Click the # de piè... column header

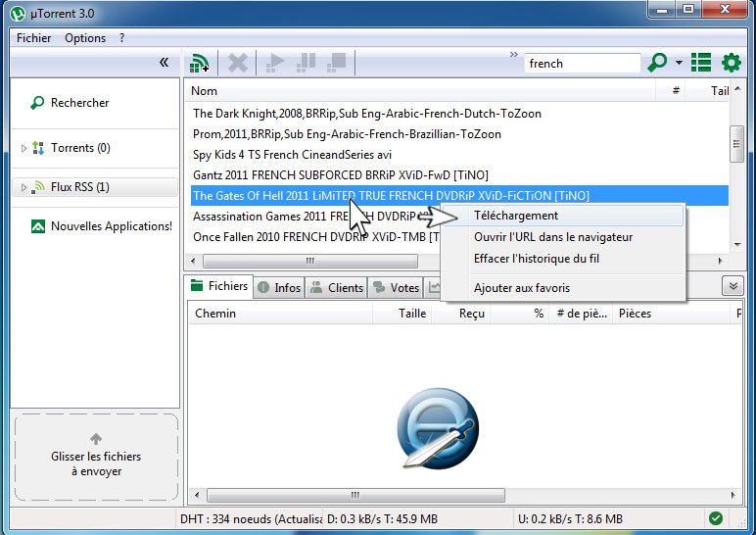(x=581, y=314)
